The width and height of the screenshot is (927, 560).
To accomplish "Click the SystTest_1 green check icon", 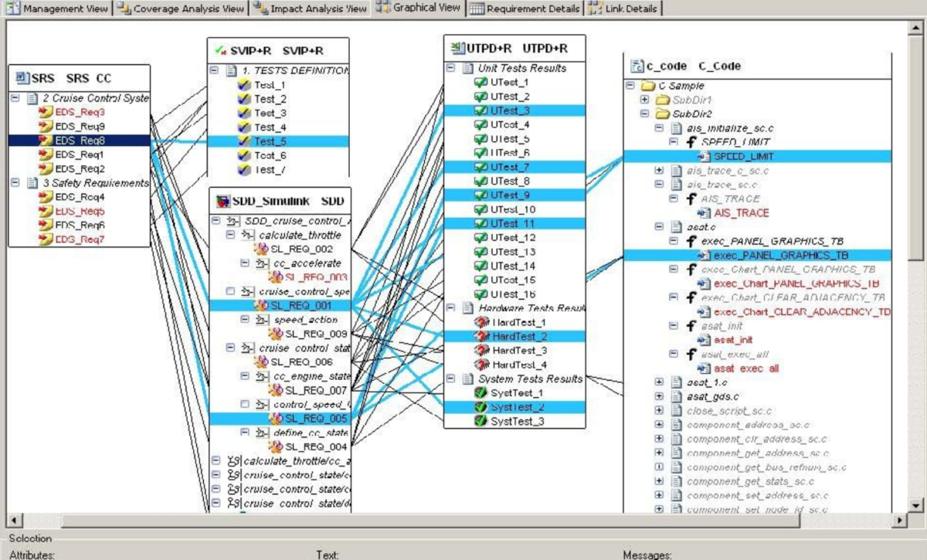I will (480, 393).
